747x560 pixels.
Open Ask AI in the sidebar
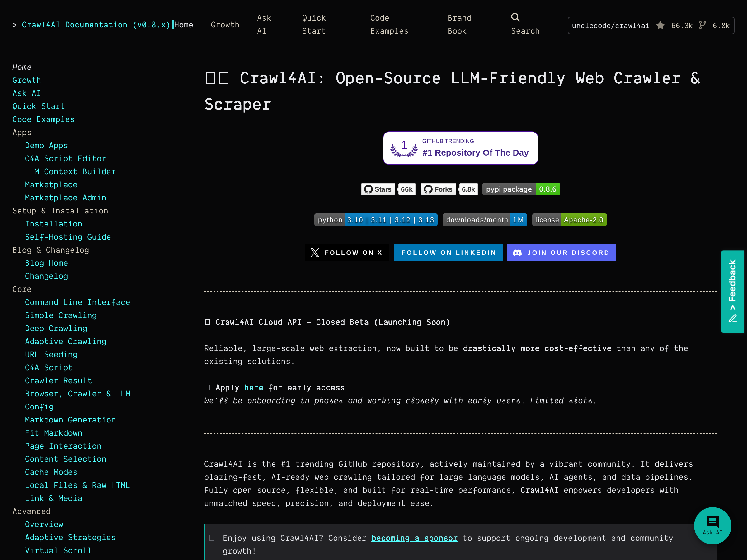[x=27, y=93]
